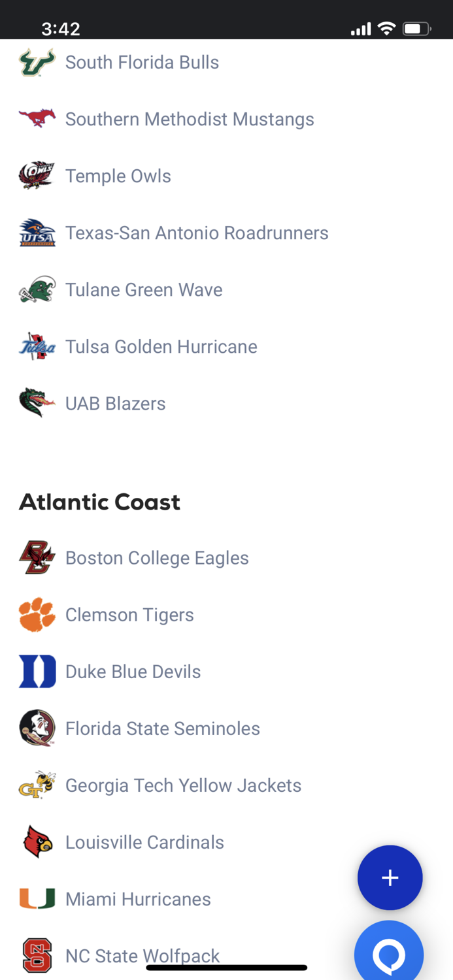The image size is (453, 980).
Task: Open the NC State Wolfpack team page
Action: click(142, 955)
